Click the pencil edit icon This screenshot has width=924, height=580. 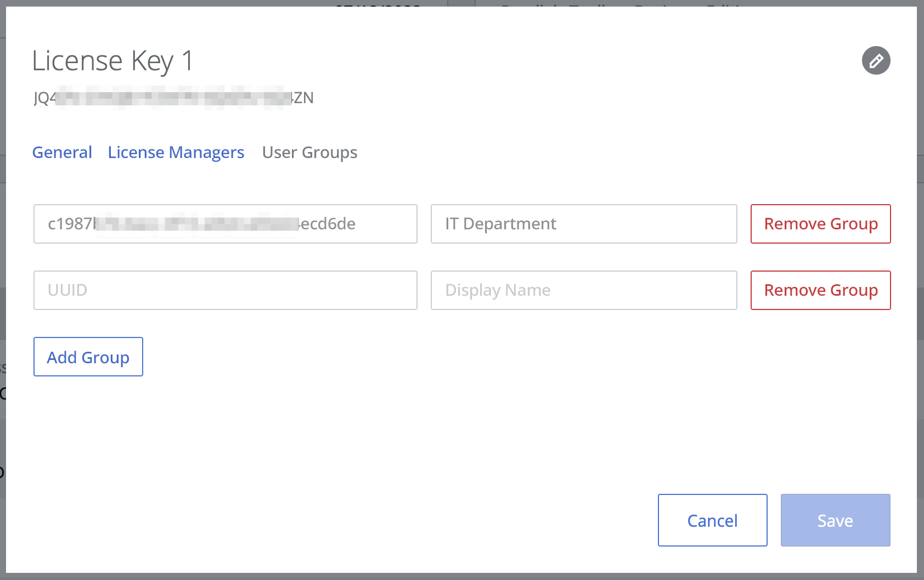click(876, 60)
